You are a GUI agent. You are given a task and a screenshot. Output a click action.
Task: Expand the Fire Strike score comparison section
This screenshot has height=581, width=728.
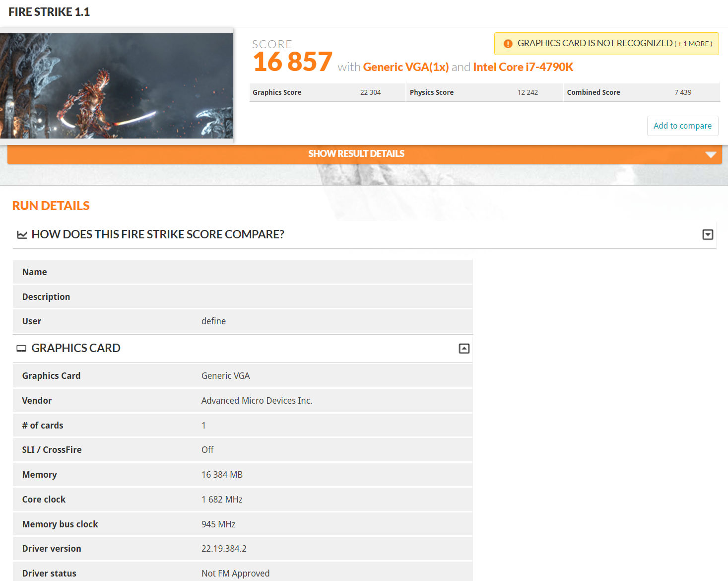click(708, 234)
